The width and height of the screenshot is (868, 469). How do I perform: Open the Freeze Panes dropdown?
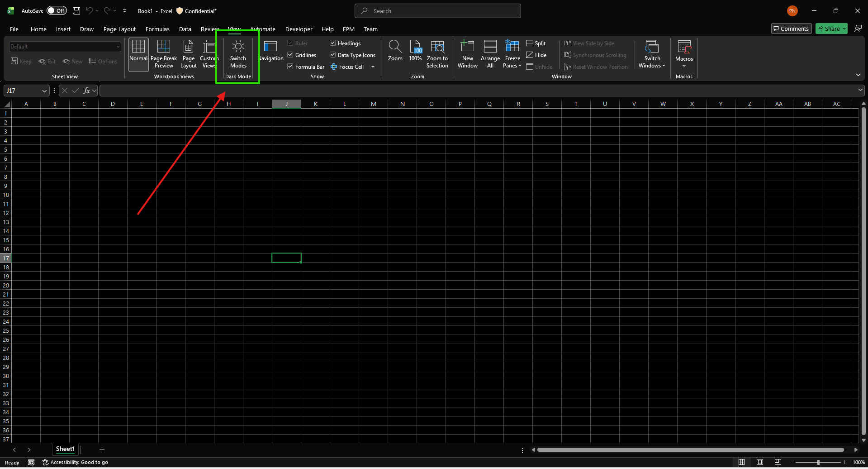512,55
